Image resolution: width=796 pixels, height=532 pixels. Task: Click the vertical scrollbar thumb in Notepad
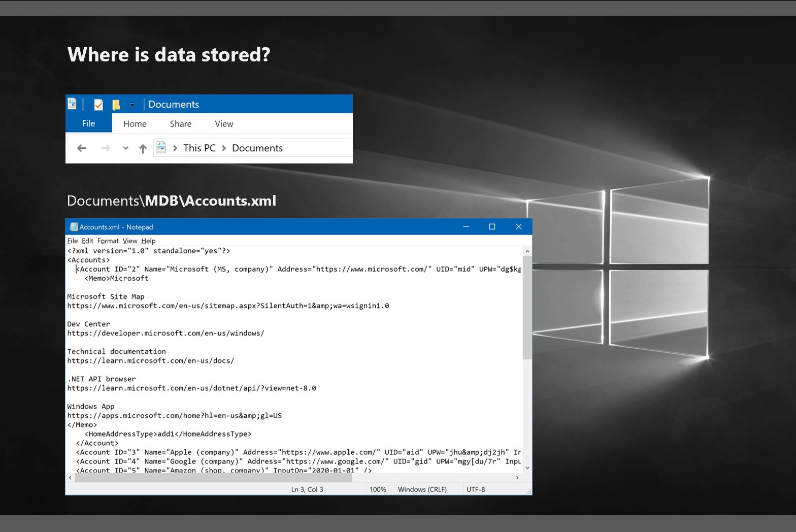(x=527, y=308)
